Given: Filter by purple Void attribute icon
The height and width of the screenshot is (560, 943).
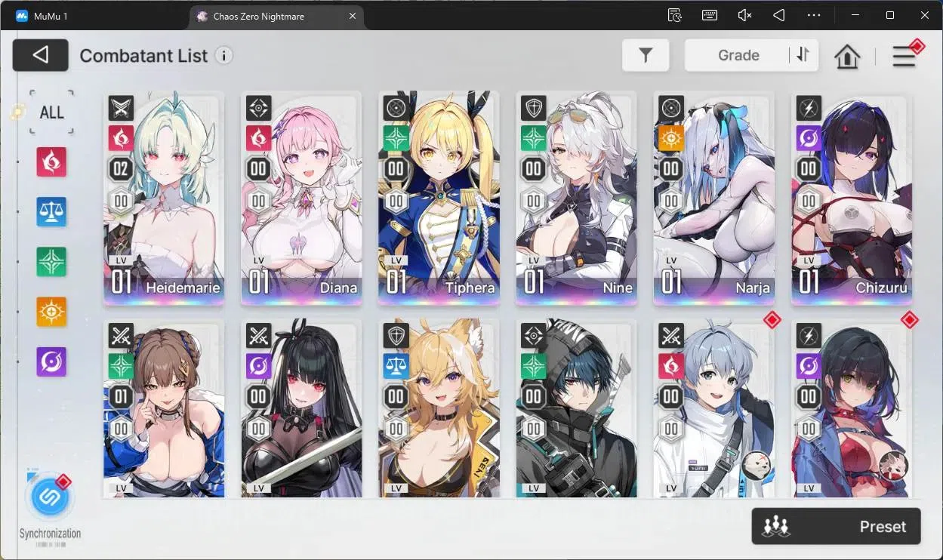Looking at the screenshot, I should pos(51,362).
